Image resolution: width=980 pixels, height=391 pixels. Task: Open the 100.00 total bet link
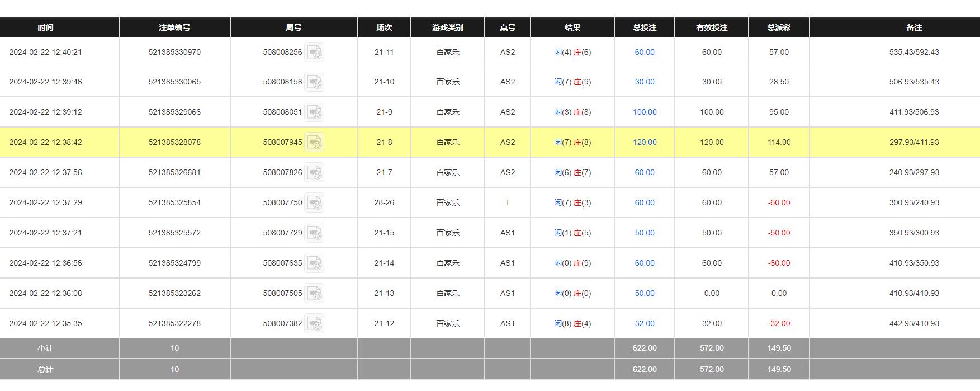pos(645,112)
